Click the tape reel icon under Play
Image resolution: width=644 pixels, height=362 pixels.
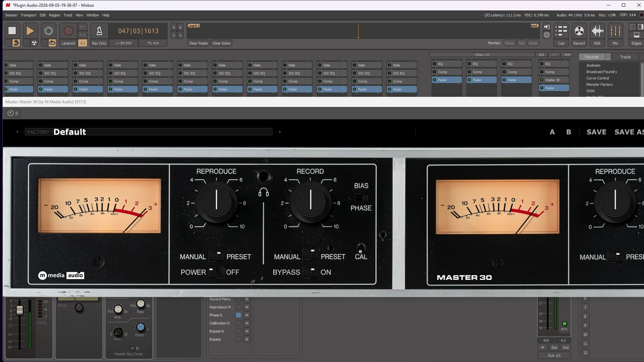click(34, 43)
